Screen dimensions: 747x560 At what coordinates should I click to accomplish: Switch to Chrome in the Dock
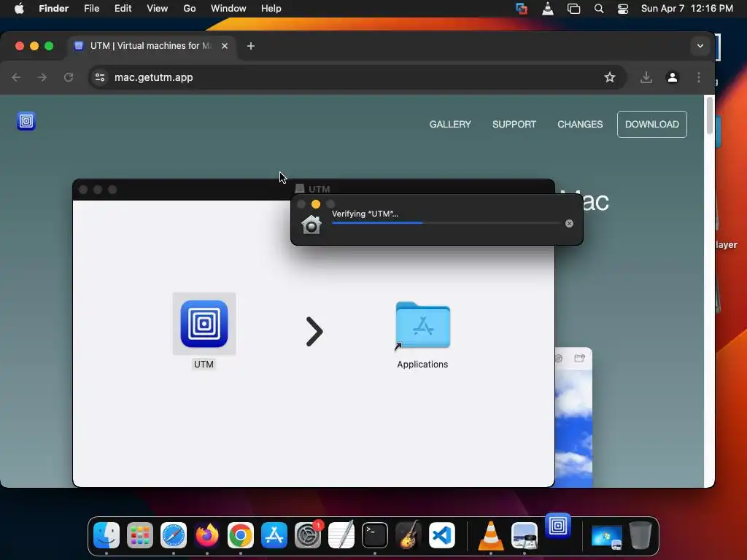(x=241, y=535)
